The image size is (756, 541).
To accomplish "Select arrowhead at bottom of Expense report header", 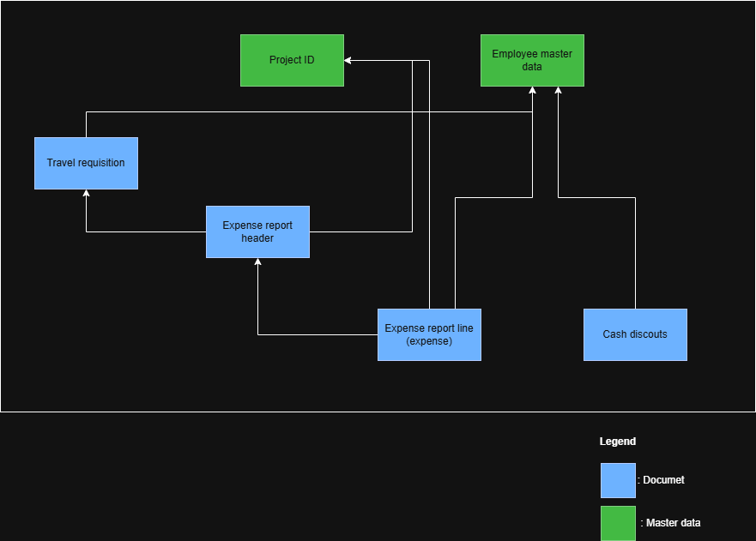I will click(257, 262).
